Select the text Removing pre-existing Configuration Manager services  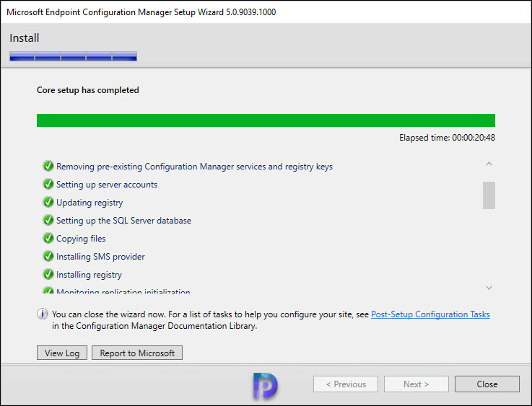[x=194, y=167]
